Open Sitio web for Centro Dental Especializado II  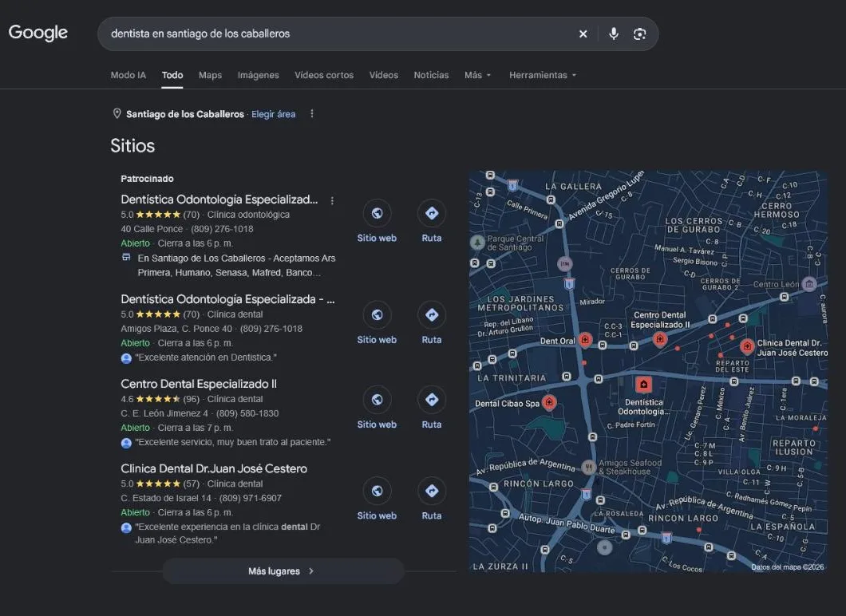pyautogui.click(x=378, y=399)
